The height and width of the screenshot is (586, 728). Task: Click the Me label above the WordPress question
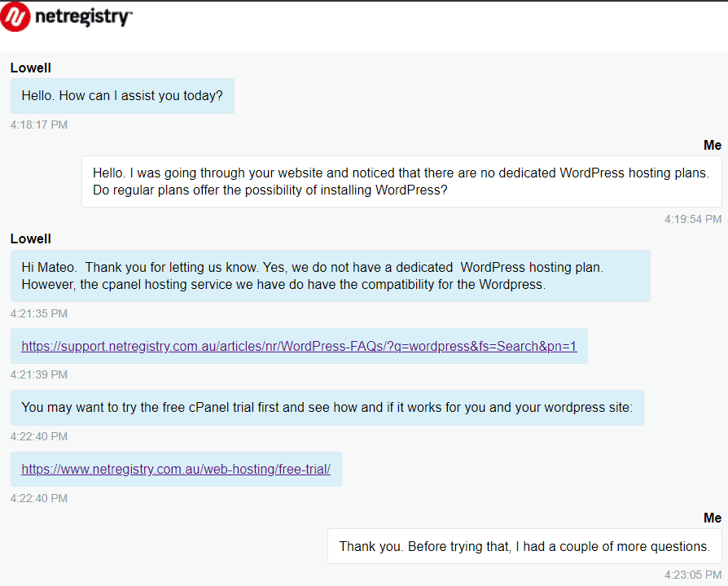[x=713, y=145]
